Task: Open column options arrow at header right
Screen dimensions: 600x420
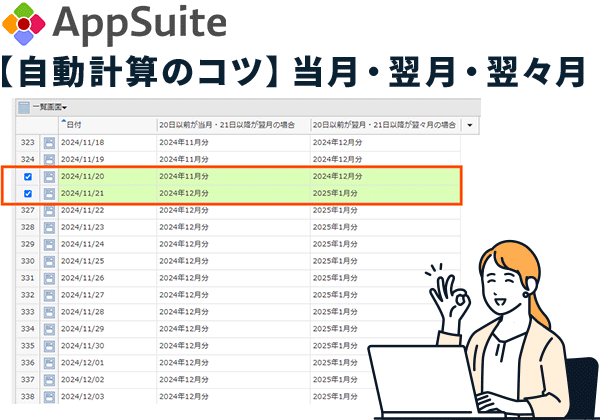Action: 470,125
